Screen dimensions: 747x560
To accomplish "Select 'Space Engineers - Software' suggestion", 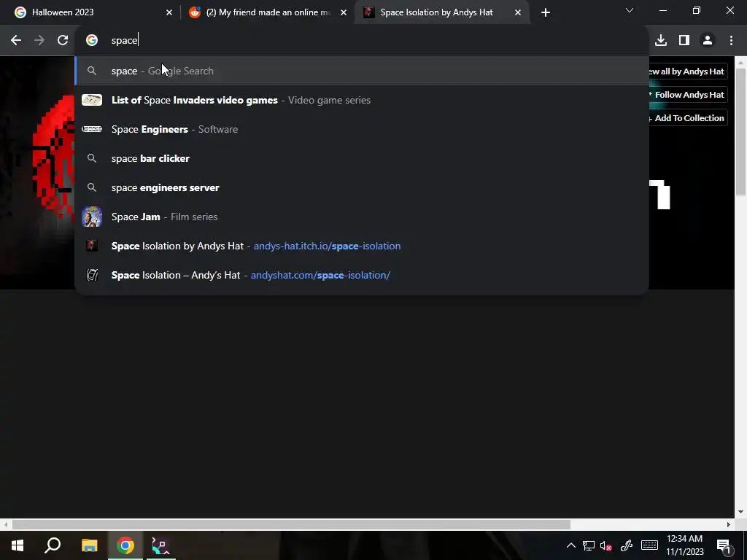I will pyautogui.click(x=362, y=129).
